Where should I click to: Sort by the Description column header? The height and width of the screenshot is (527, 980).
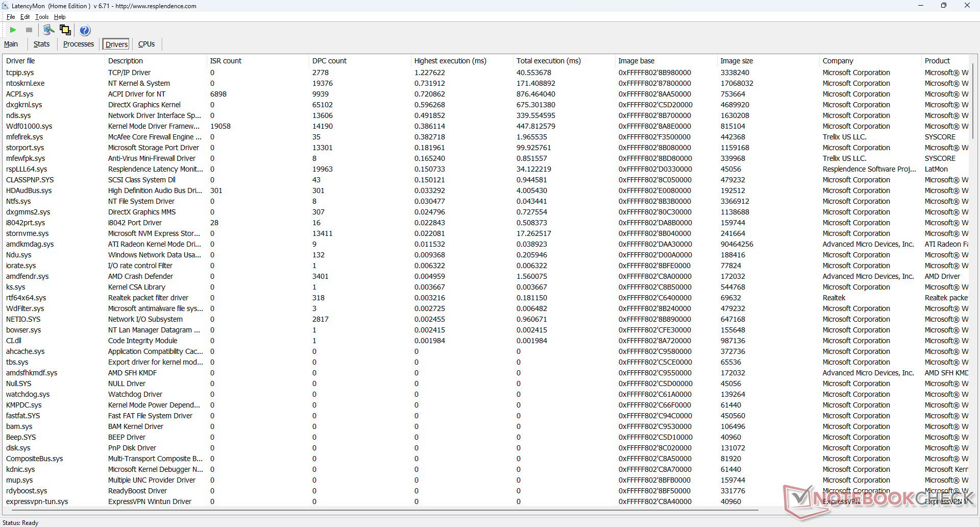[156, 61]
